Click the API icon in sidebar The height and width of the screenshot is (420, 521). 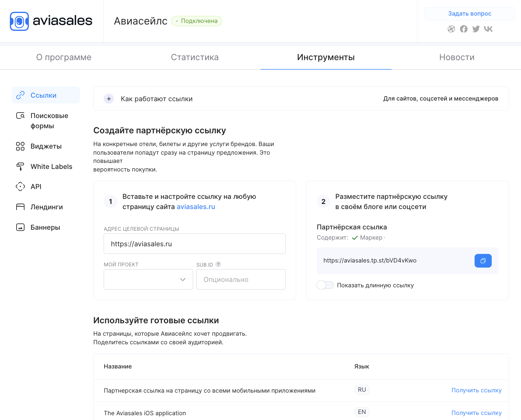[20, 186]
